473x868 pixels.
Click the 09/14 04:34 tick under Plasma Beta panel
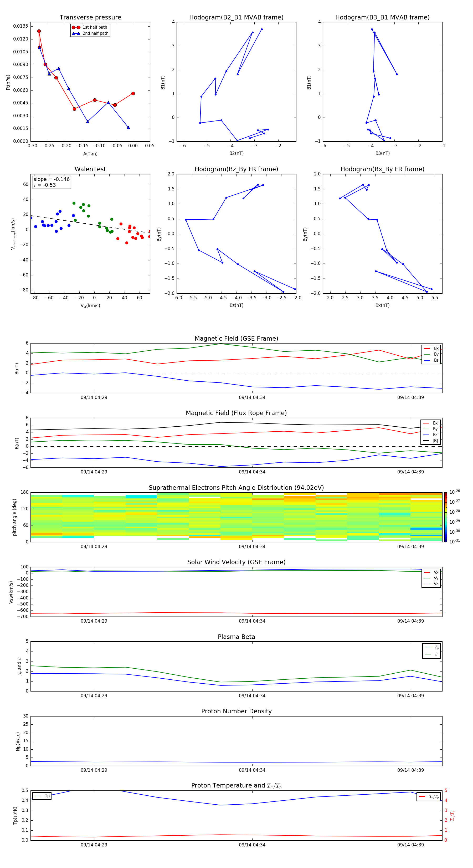tap(252, 695)
